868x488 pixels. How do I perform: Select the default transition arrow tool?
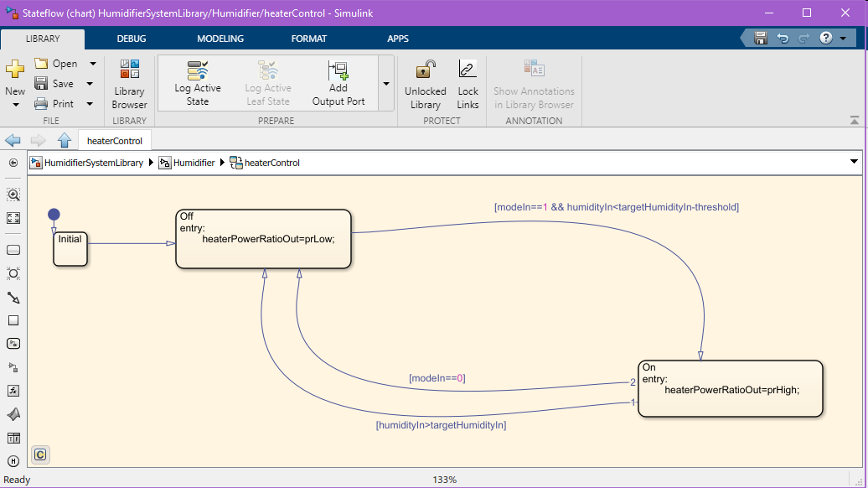click(13, 298)
